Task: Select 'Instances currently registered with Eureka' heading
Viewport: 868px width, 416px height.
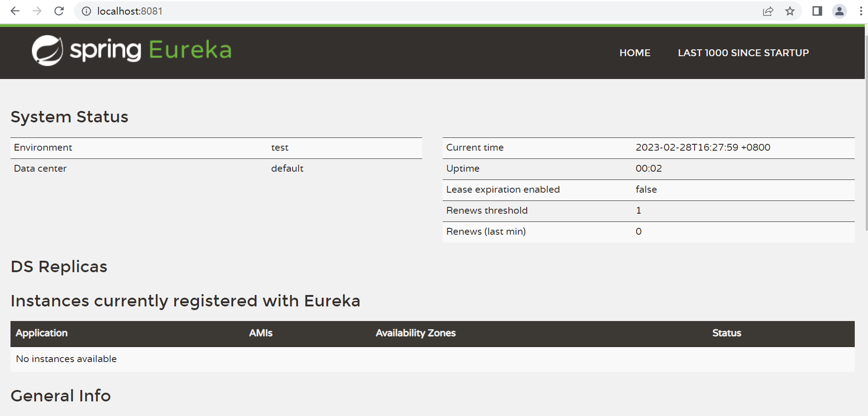Action: [185, 301]
